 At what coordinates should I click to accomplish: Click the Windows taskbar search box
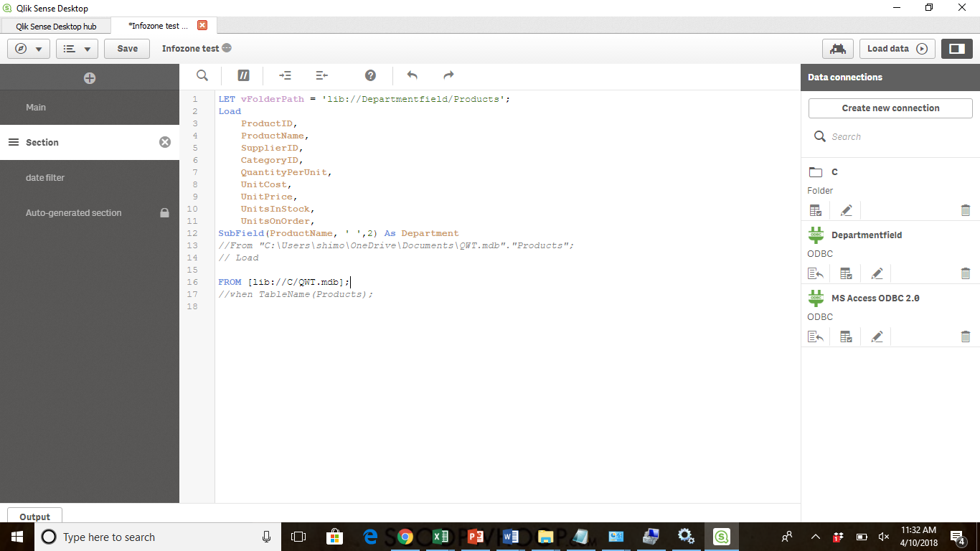[x=157, y=537]
